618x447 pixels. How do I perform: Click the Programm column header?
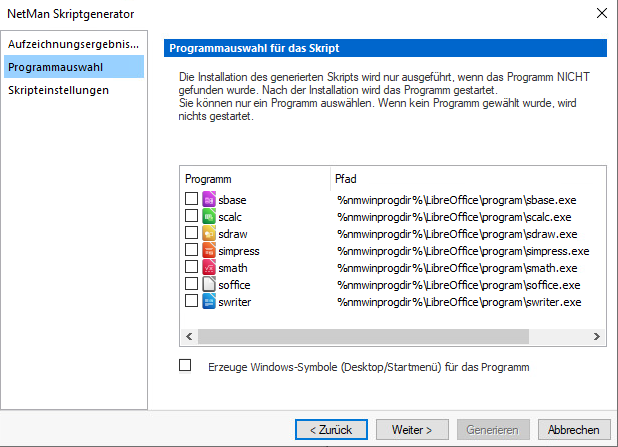tap(255, 179)
